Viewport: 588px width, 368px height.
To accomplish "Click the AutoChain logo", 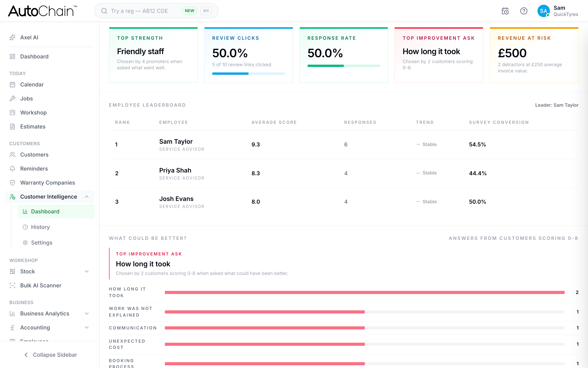I will (x=43, y=11).
